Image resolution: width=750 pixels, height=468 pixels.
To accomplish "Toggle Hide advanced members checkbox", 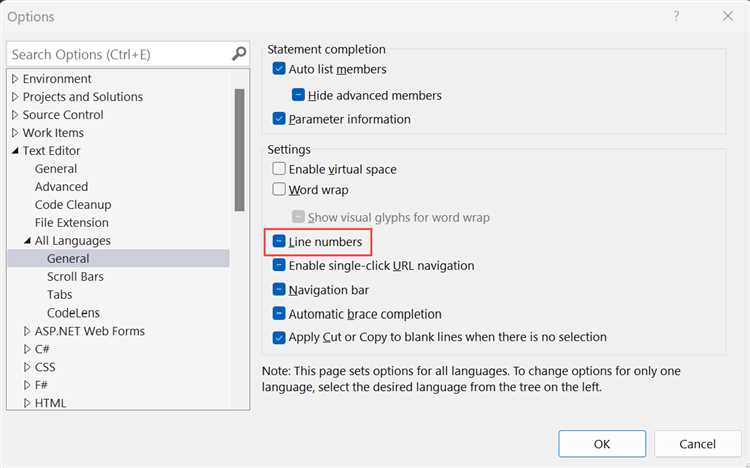I will click(298, 95).
